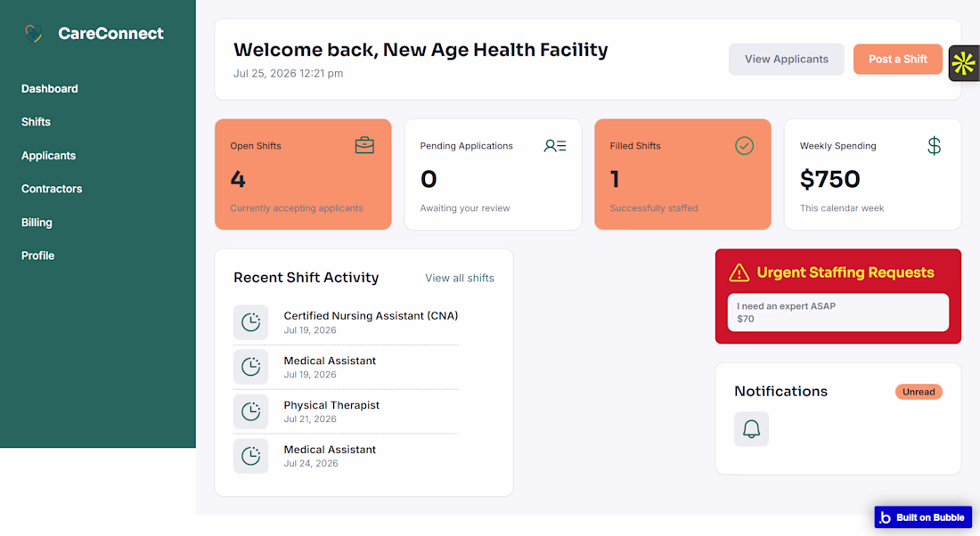
Task: Select Billing from the sidebar
Action: [x=37, y=223]
